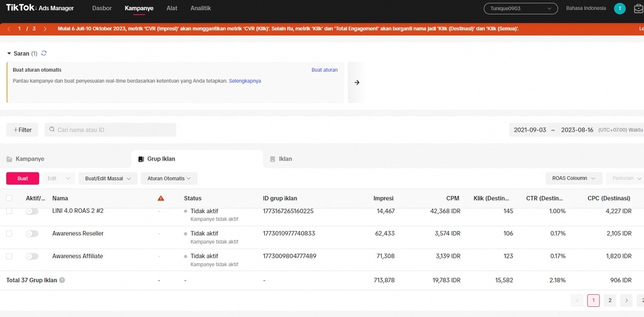Toggle active switch for Awareness Reseller

tap(32, 234)
